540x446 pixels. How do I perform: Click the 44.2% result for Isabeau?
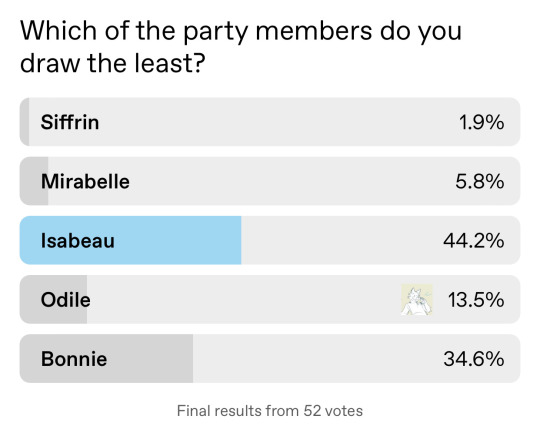[474, 241]
